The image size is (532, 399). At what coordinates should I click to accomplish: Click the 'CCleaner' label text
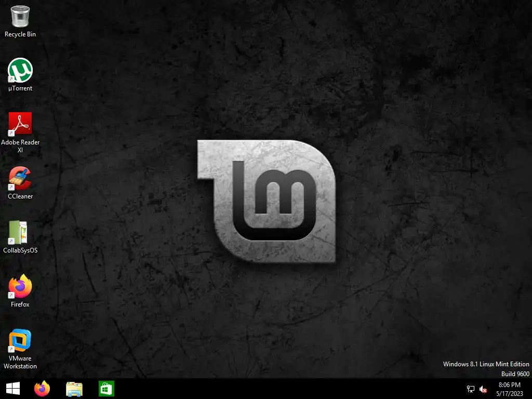pyautogui.click(x=20, y=196)
